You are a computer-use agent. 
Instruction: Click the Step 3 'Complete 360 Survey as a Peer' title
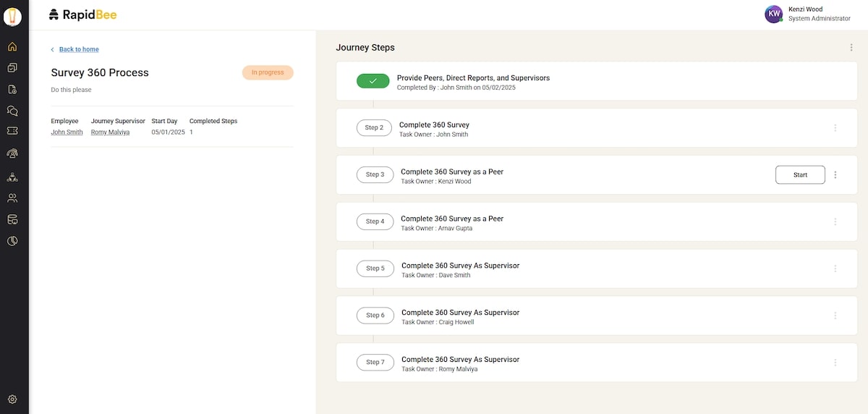(x=452, y=172)
